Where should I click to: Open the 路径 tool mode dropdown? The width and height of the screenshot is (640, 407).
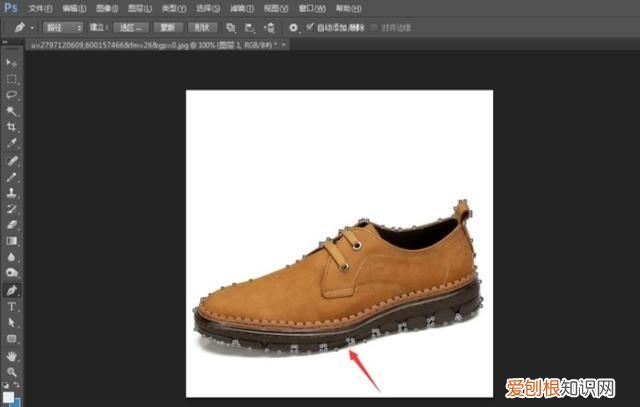coord(63,28)
